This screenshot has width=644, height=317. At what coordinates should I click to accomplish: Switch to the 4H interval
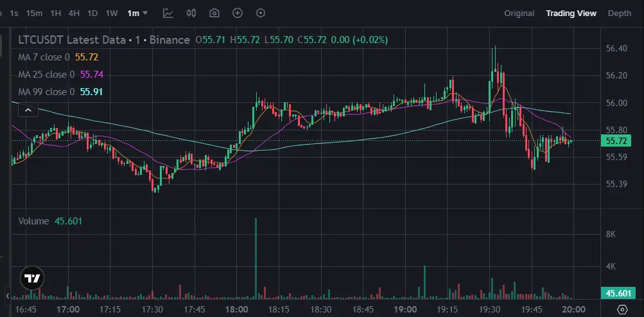tap(74, 13)
